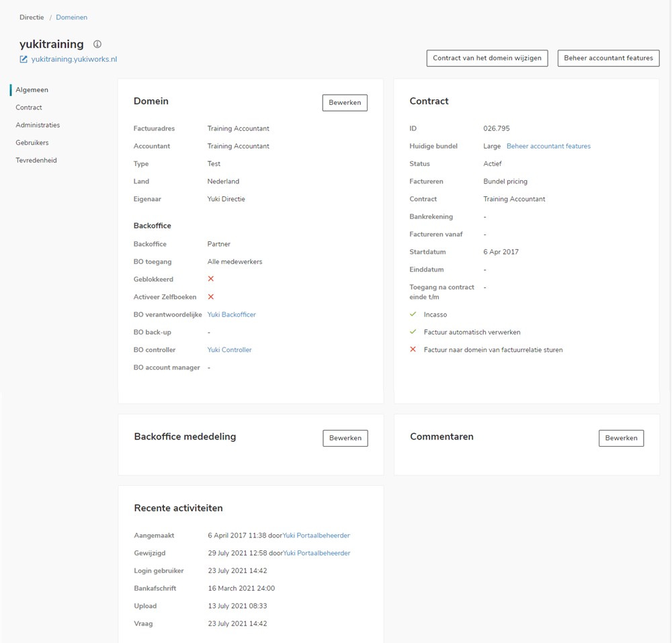Image resolution: width=672 pixels, height=643 pixels.
Task: Click Bewerken in the Commentaren card
Action: 622,438
